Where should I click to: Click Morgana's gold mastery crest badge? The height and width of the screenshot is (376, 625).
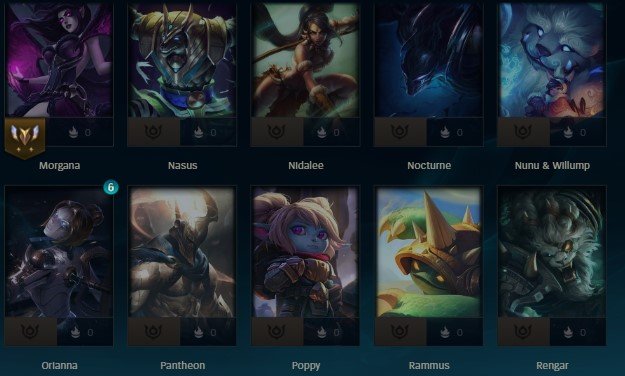point(25,138)
